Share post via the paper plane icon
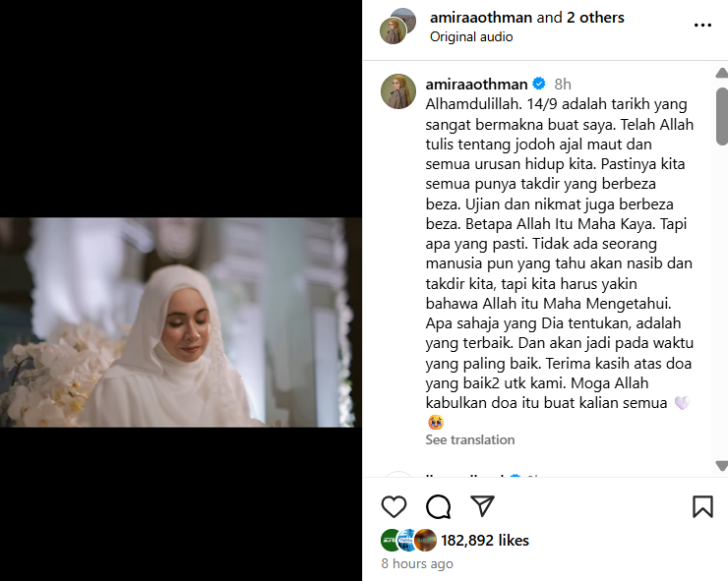Screen dimensions: 728x581 482,506
